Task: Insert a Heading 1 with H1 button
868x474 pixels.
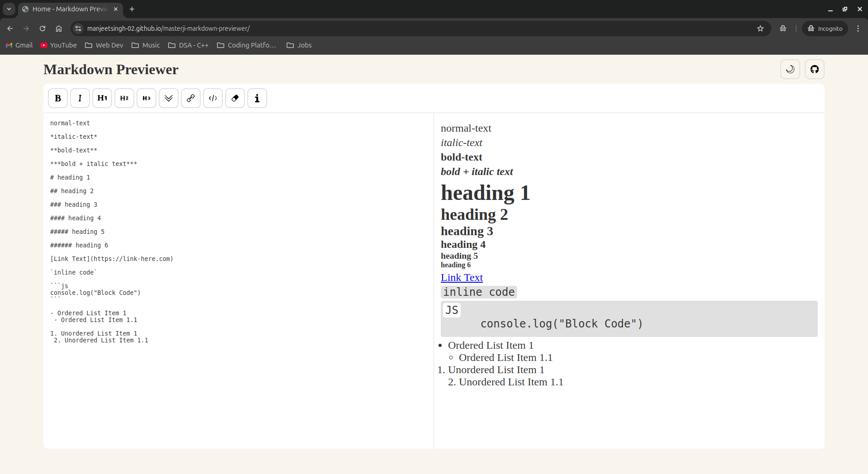Action: (102, 98)
